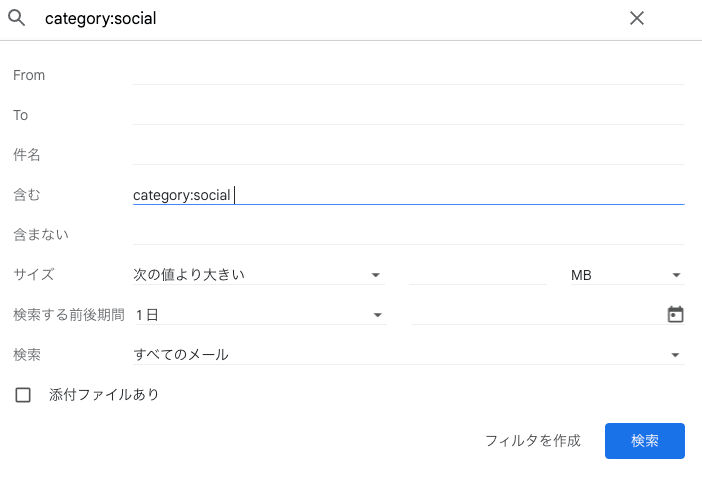702x479 pixels.
Task: Click the top search bar text category:social
Action: pyautogui.click(x=101, y=18)
